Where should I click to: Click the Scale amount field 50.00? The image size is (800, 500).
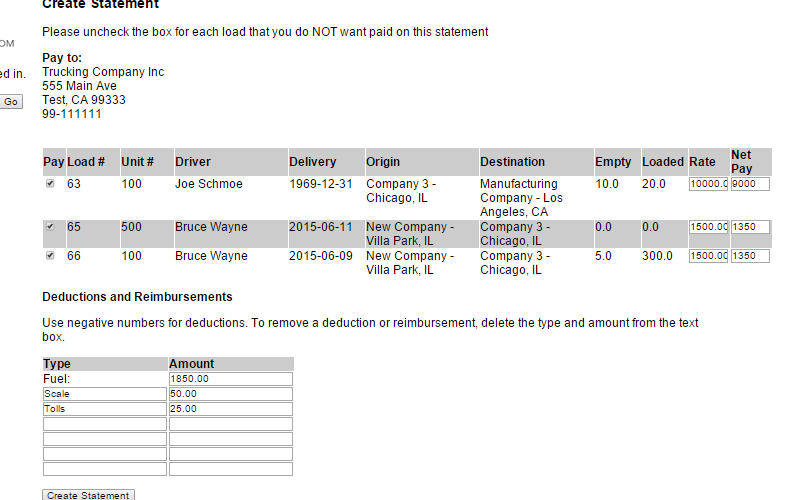click(x=231, y=394)
